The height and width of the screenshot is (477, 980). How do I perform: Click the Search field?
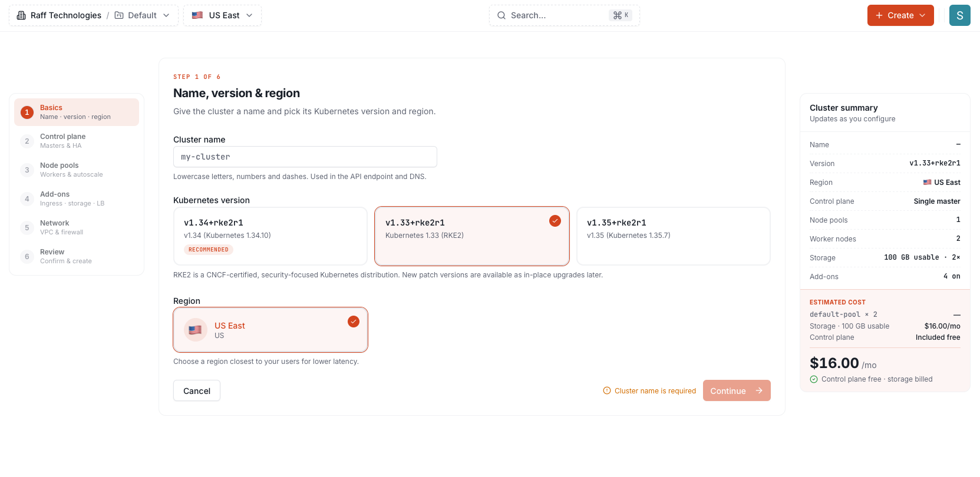click(x=565, y=15)
